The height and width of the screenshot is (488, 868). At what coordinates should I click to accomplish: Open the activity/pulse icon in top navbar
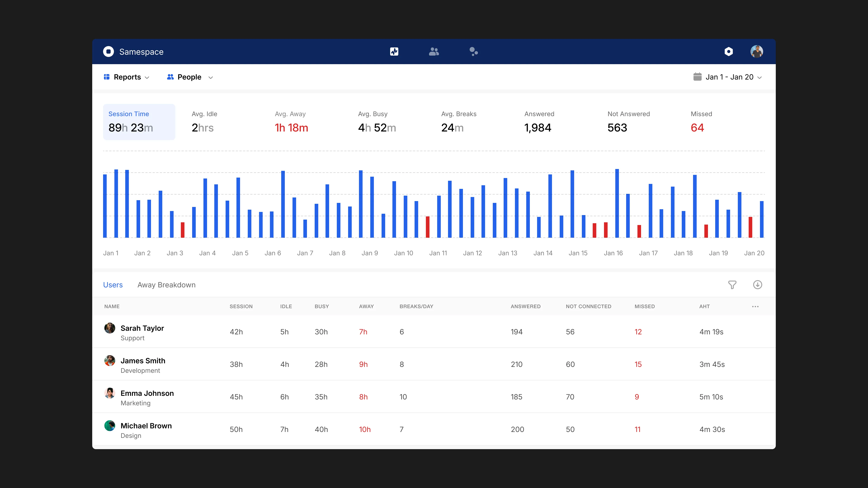pos(395,52)
